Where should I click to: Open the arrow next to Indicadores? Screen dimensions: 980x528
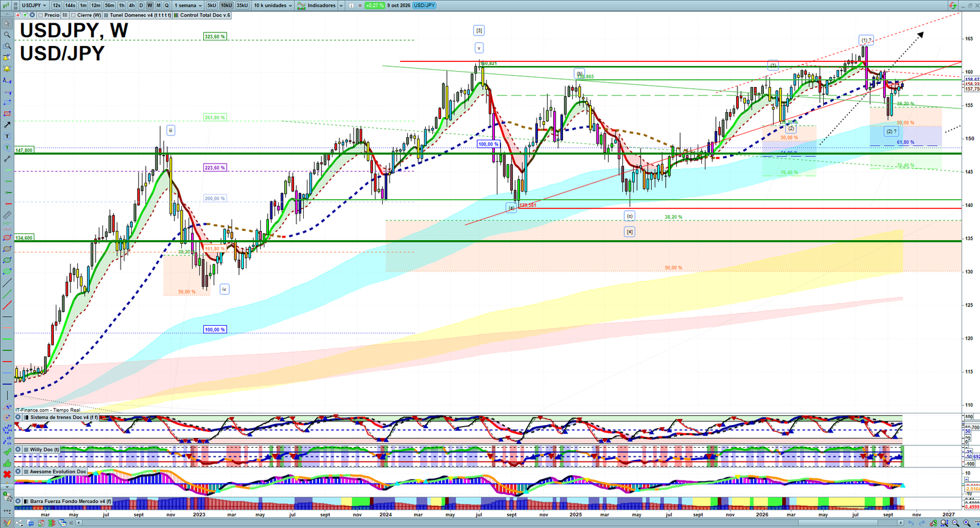(x=341, y=6)
